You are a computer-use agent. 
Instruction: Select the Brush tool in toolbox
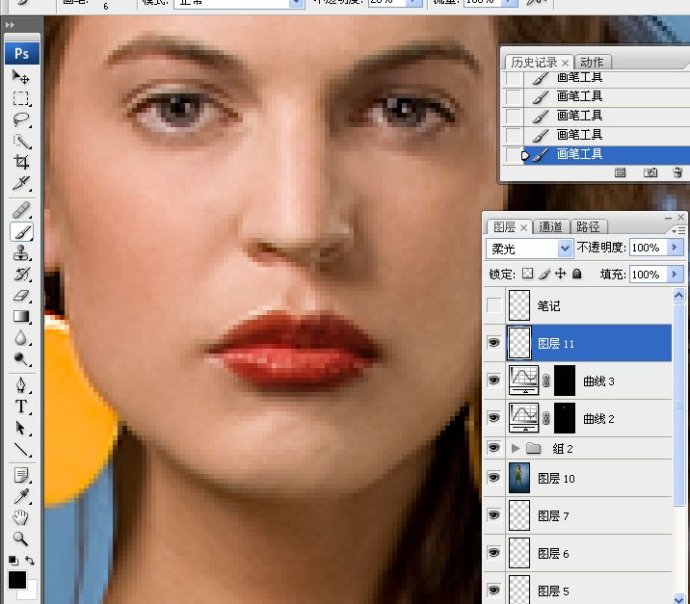pos(21,232)
